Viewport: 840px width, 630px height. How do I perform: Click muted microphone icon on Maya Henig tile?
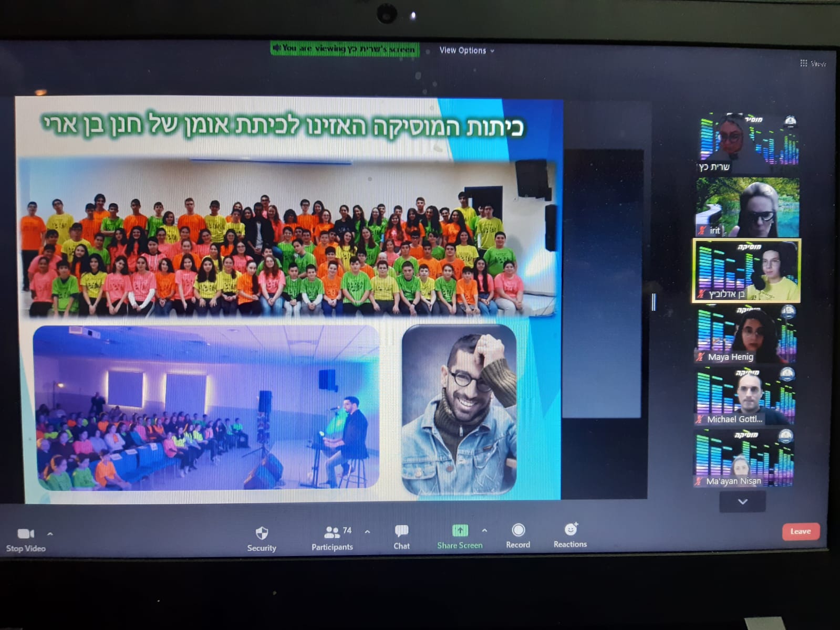(700, 357)
